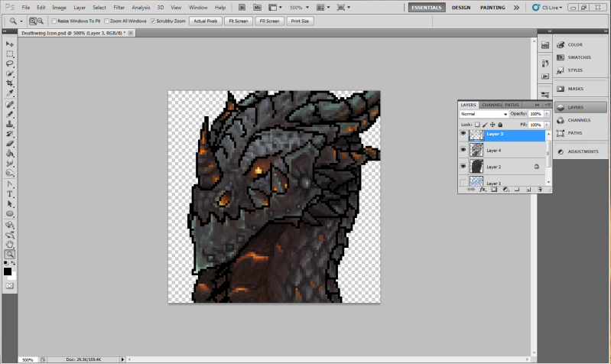Select the Eraser tool
The height and width of the screenshot is (364, 611).
10,144
